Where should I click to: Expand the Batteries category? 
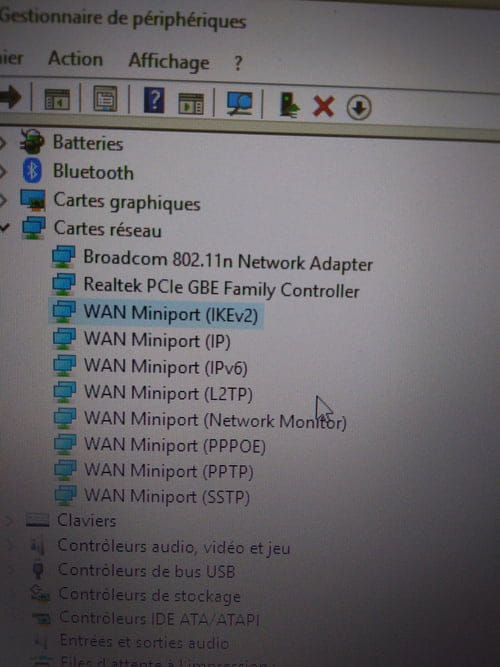click(3, 143)
